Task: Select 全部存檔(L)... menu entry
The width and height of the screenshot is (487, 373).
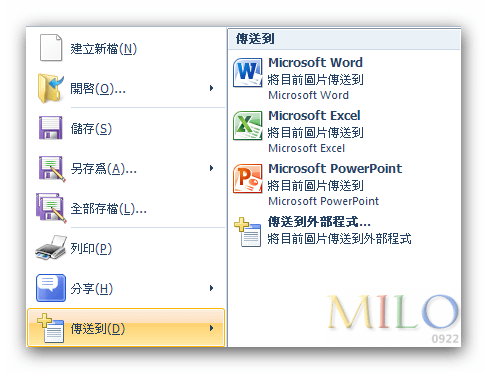Action: coord(126,208)
